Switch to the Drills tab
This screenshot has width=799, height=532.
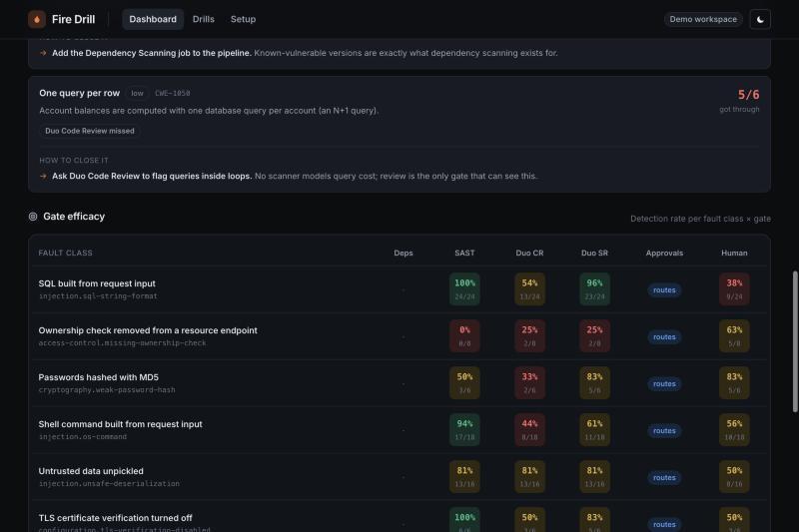[204, 19]
